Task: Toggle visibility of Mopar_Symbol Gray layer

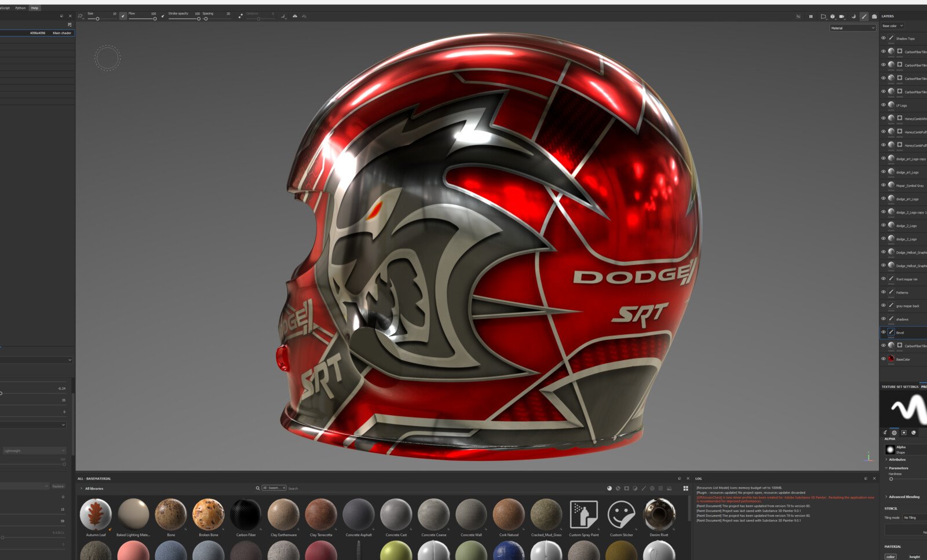Action: 884,185
